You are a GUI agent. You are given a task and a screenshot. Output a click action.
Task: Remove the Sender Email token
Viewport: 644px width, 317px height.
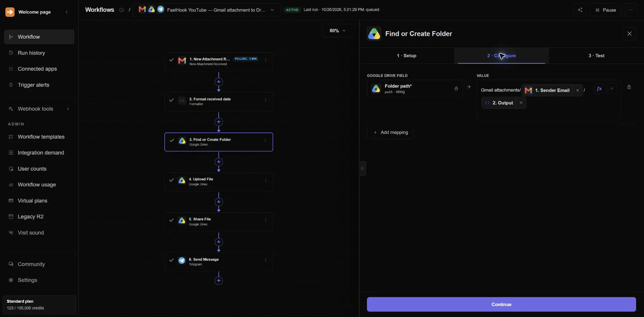click(x=577, y=91)
